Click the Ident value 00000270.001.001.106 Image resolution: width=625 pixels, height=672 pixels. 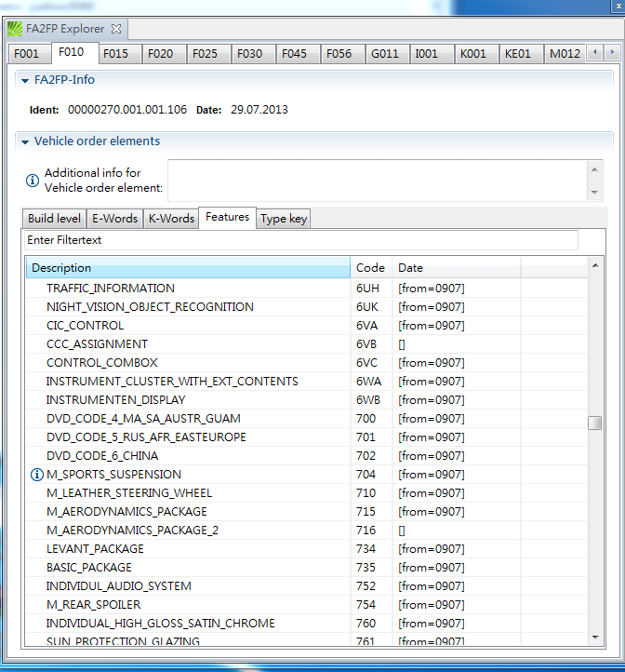click(x=127, y=110)
